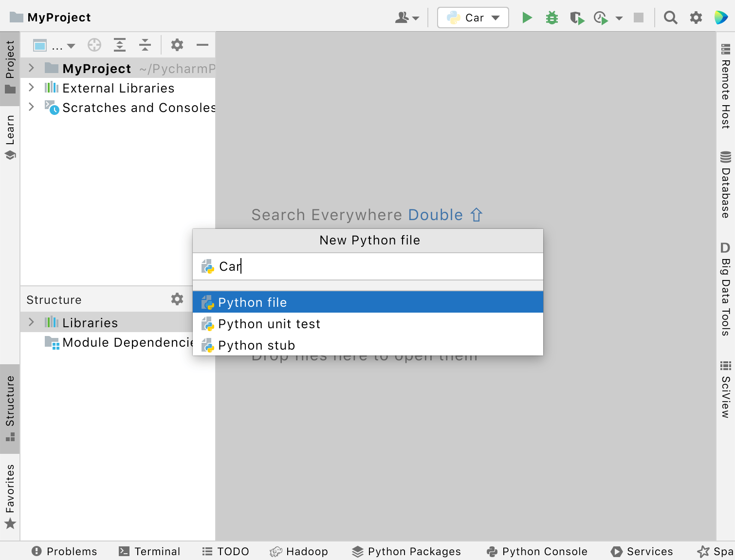Image resolution: width=735 pixels, height=560 pixels.
Task: Run Car with coverage
Action: click(x=577, y=18)
